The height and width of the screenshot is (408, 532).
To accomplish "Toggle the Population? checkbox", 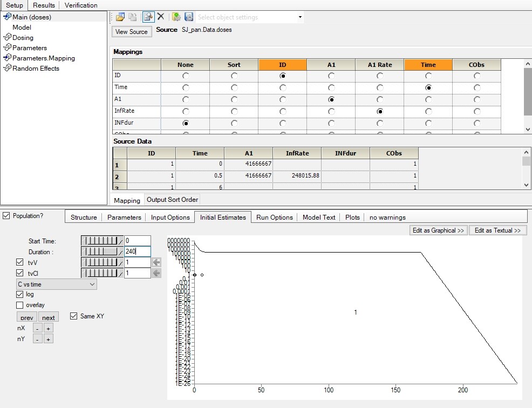I will [x=6, y=216].
